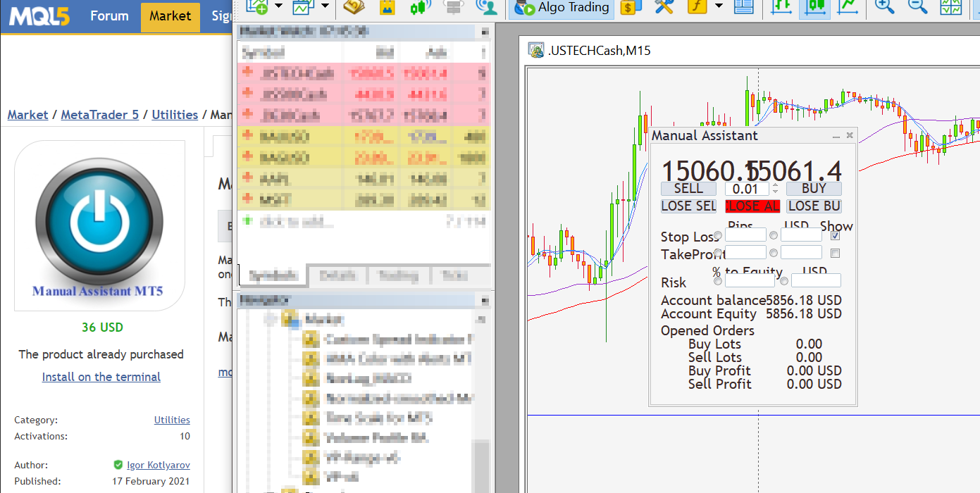980x493 pixels.
Task: Minimize the Manual Assistant panel
Action: (836, 136)
